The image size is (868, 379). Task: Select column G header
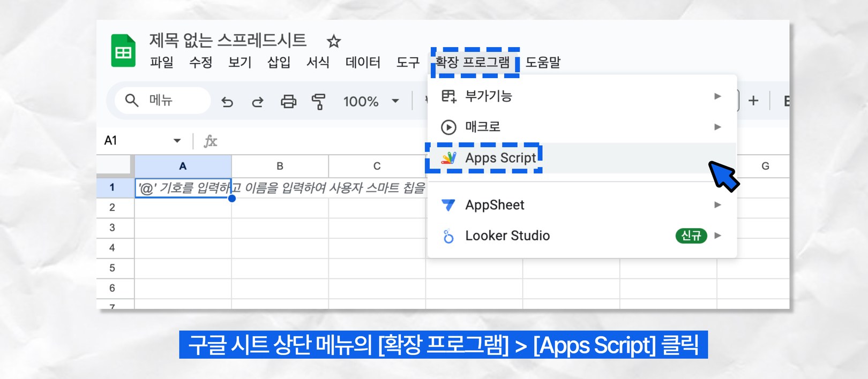pos(765,166)
